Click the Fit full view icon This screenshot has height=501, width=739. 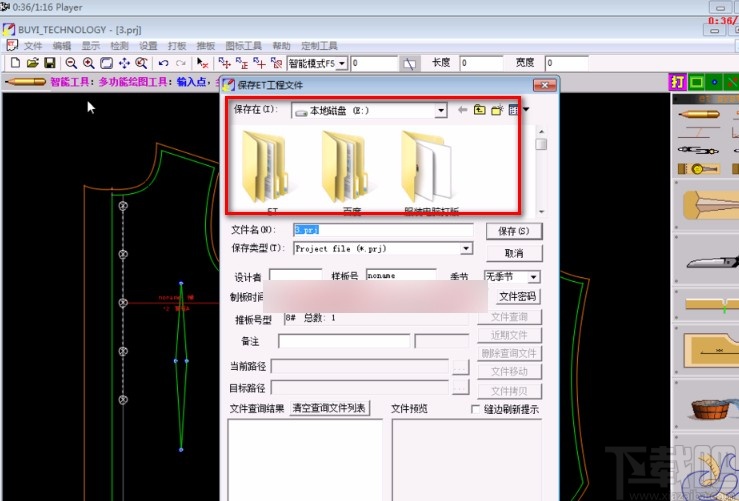[x=107, y=63]
